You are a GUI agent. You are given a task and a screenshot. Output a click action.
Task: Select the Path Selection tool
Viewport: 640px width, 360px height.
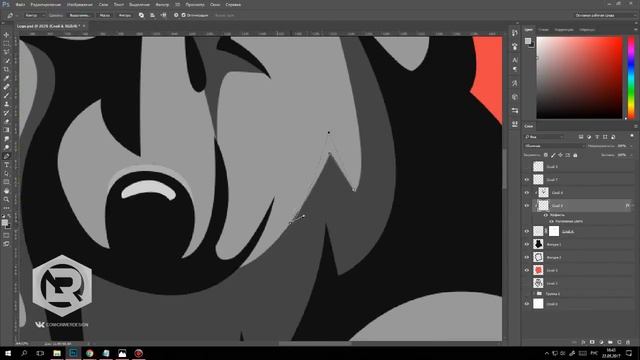(x=7, y=173)
